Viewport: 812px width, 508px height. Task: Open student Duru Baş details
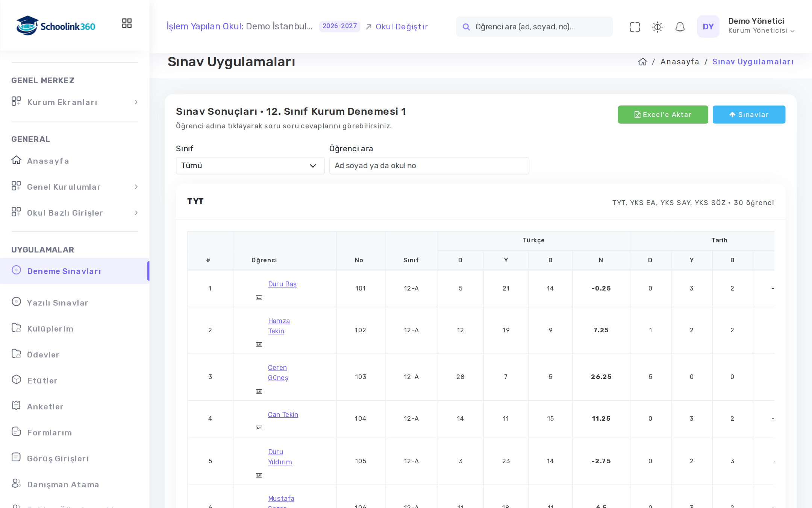pyautogui.click(x=282, y=284)
